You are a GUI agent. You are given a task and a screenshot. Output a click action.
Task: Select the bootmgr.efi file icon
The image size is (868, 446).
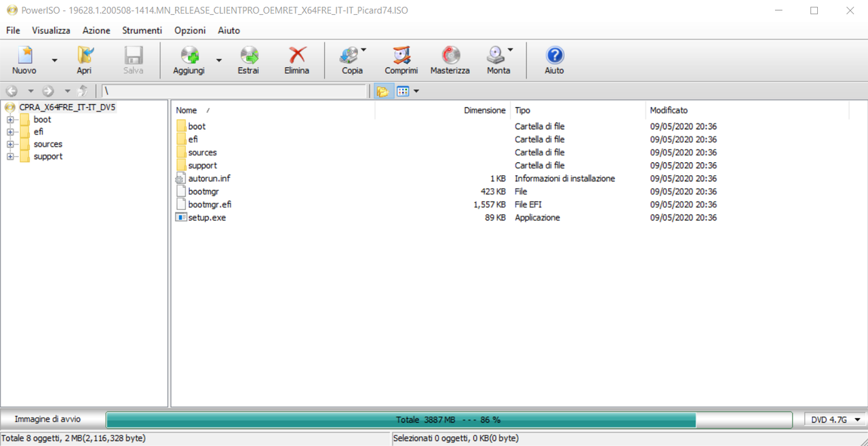[181, 204]
